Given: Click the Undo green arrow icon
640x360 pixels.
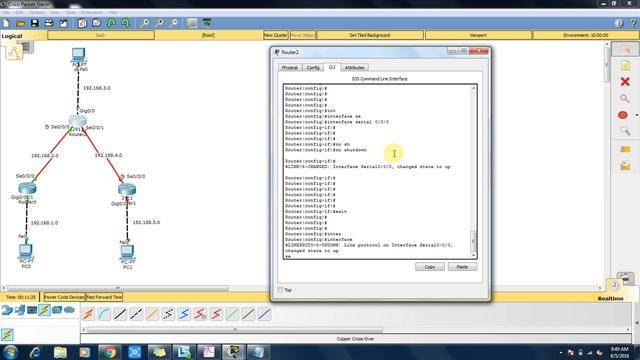Looking at the screenshot, I should (x=111, y=23).
